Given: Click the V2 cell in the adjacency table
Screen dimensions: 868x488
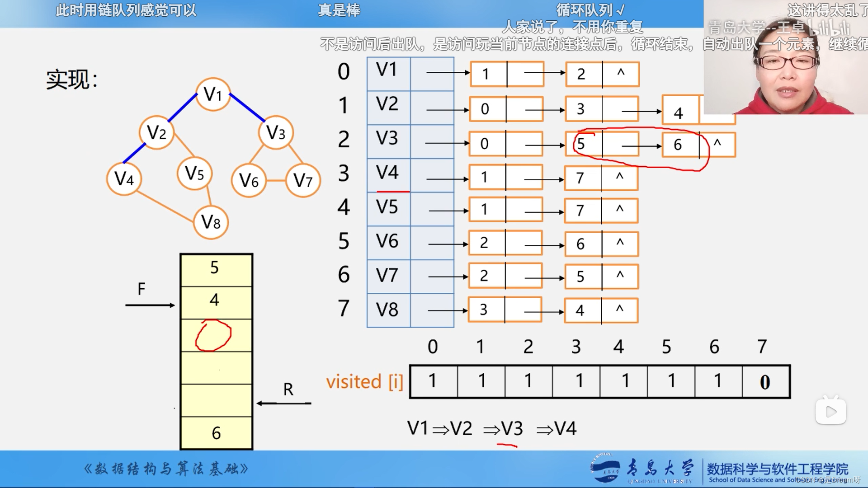Looking at the screenshot, I should [x=388, y=108].
